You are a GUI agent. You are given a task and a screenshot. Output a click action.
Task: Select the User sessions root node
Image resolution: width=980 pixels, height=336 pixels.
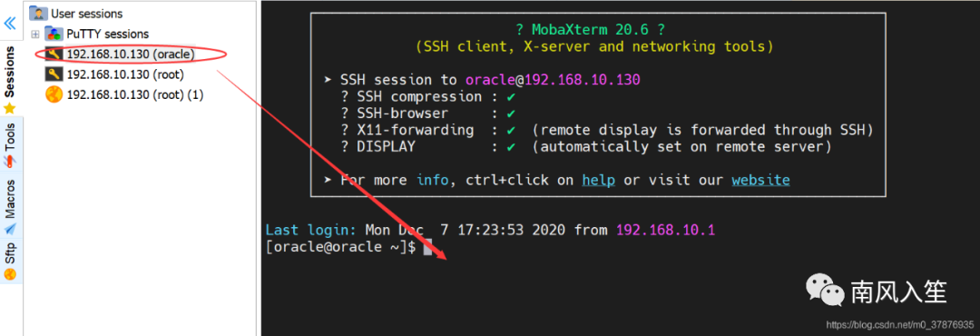point(87,13)
